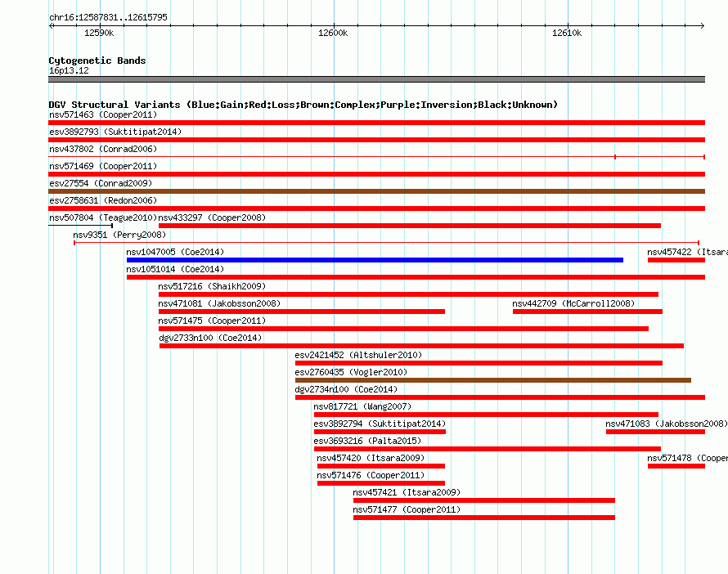Image resolution: width=728 pixels, height=574 pixels.
Task: Click the red nsv471081 (Jakobsson2008) bar
Action: pyautogui.click(x=302, y=312)
